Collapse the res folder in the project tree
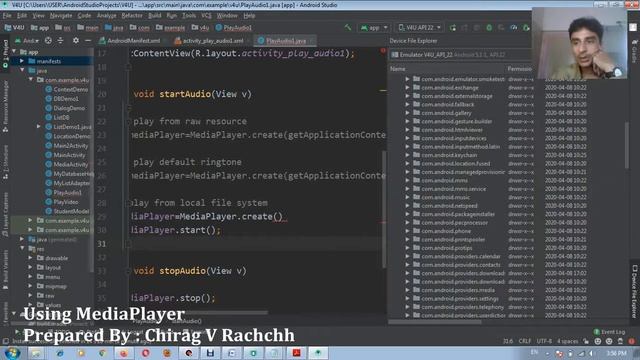The image size is (640, 360). pos(22,249)
